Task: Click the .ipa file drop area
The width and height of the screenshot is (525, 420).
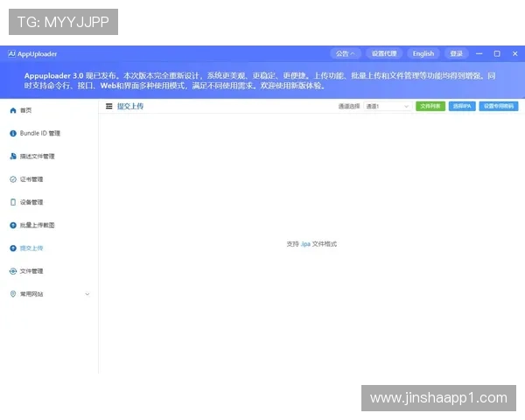Action: (x=311, y=244)
